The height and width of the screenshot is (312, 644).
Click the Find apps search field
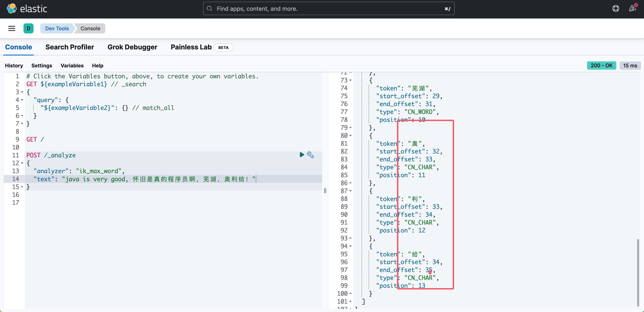pos(325,9)
